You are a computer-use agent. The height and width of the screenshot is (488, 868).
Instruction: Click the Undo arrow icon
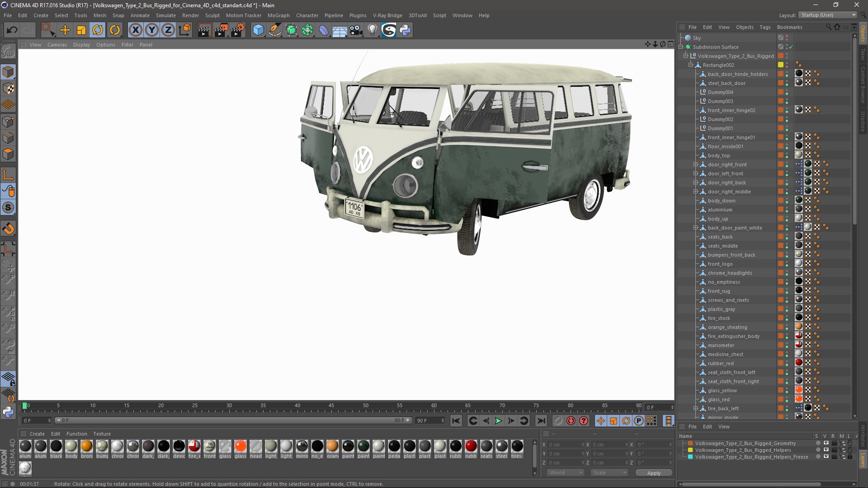[12, 30]
